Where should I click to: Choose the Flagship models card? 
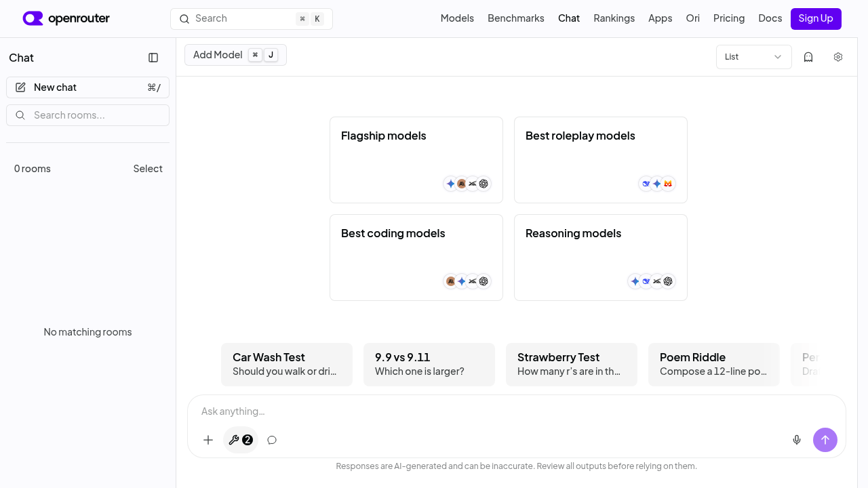416,160
